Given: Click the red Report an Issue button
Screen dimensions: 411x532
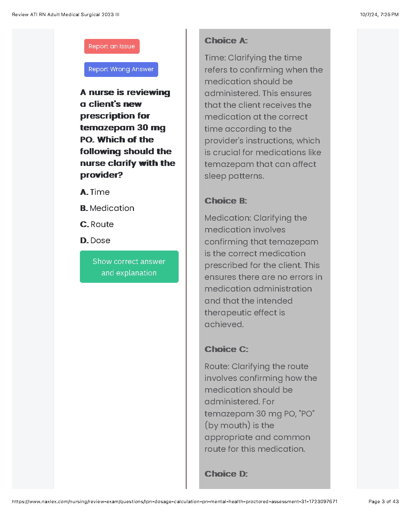Looking at the screenshot, I should 112,46.
